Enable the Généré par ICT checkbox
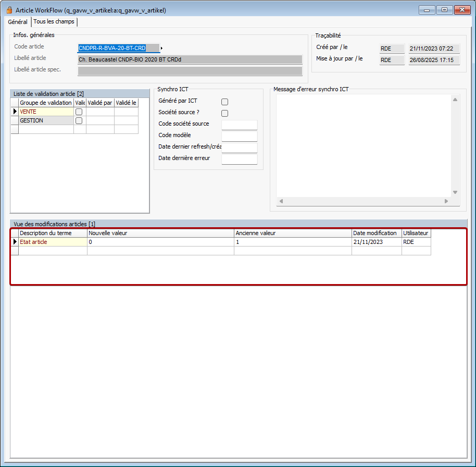This screenshot has height=467, width=476. point(224,102)
